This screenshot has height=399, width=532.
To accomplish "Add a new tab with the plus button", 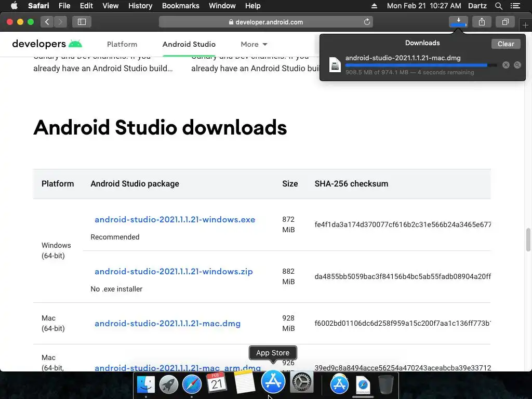I will [x=525, y=25].
